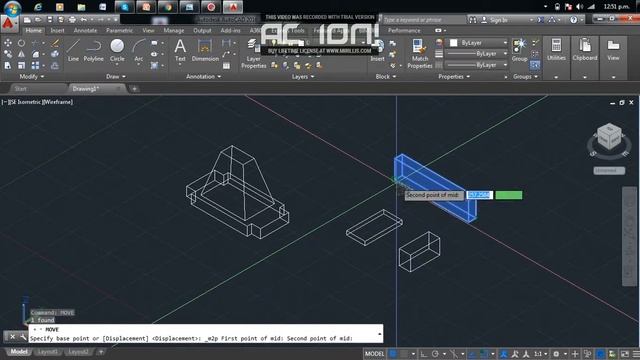Click the Rotate tool in Modify panel
Image resolution: width=640 pixels, height=360 pixels.
coord(21,43)
